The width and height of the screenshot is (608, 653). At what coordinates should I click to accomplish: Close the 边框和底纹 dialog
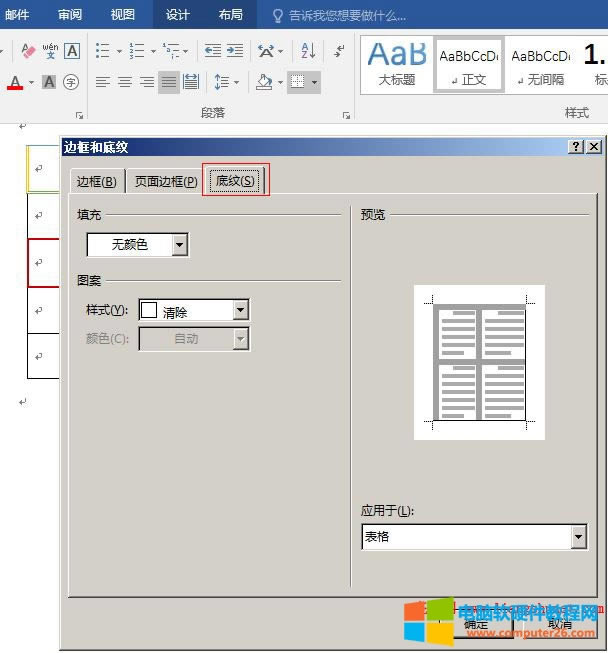[x=594, y=147]
